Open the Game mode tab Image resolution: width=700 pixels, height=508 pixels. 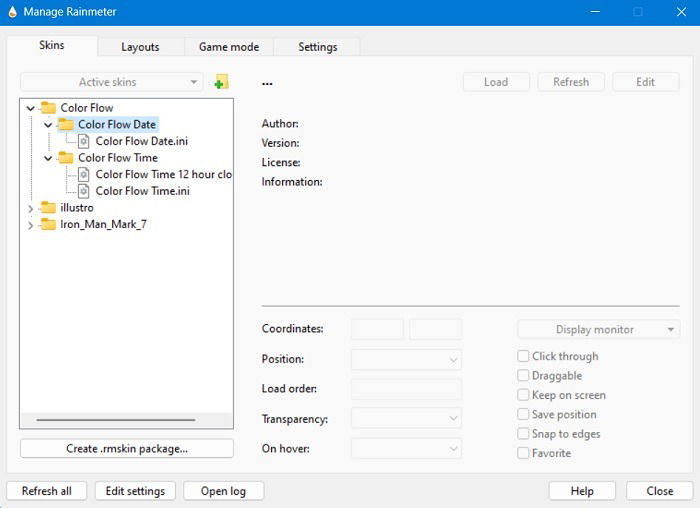229,47
